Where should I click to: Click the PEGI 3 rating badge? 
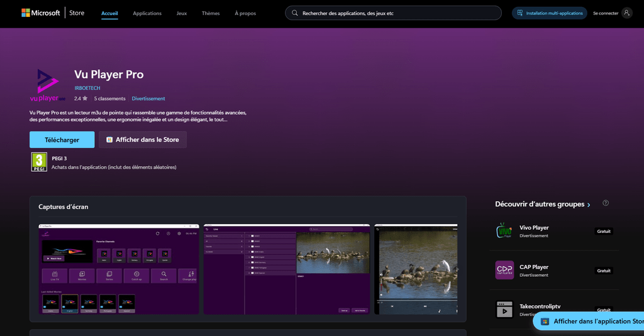pyautogui.click(x=39, y=162)
